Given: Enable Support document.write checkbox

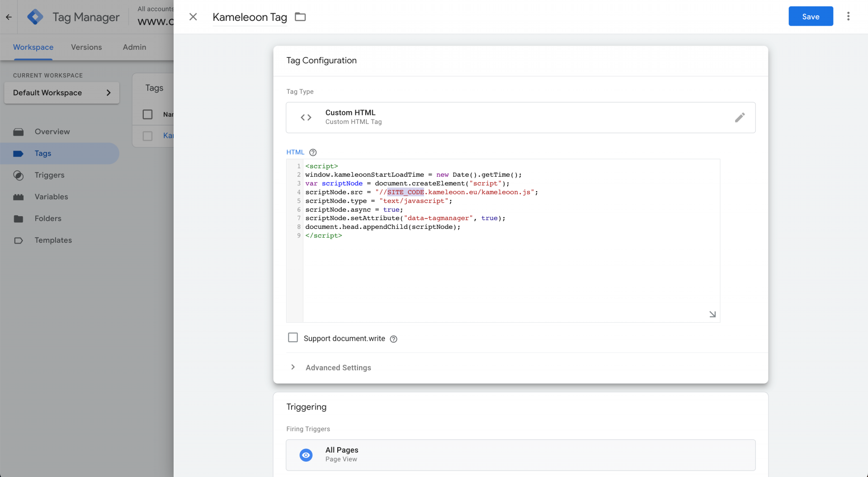Looking at the screenshot, I should [x=293, y=338].
